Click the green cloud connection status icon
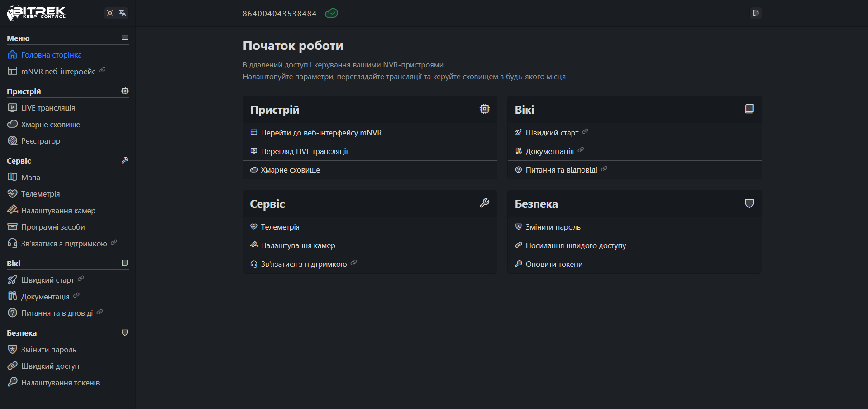The width and height of the screenshot is (868, 409). (x=331, y=13)
